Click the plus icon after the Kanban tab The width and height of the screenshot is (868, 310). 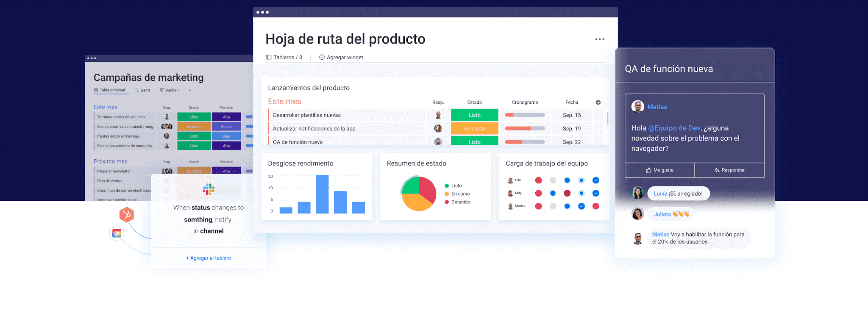pyautogui.click(x=190, y=90)
